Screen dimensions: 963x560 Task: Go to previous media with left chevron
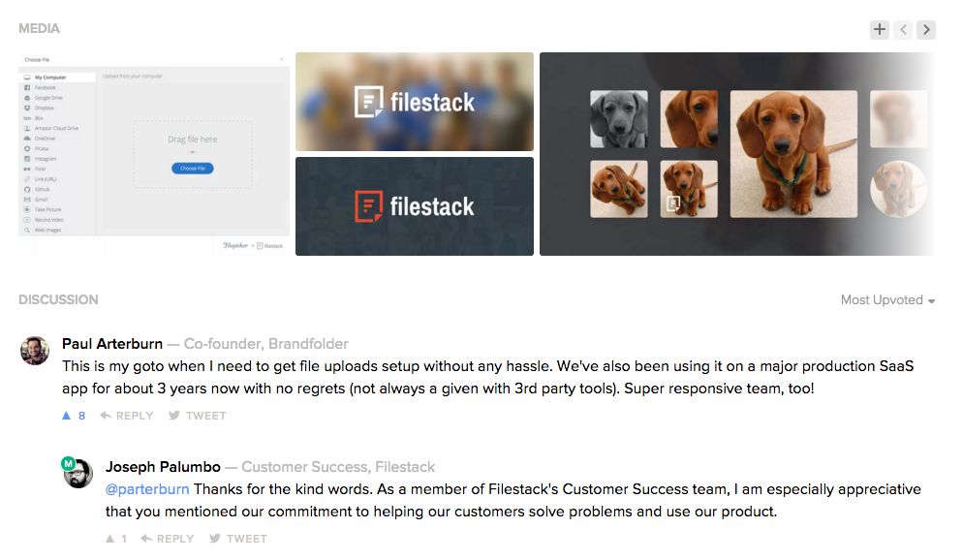[903, 29]
